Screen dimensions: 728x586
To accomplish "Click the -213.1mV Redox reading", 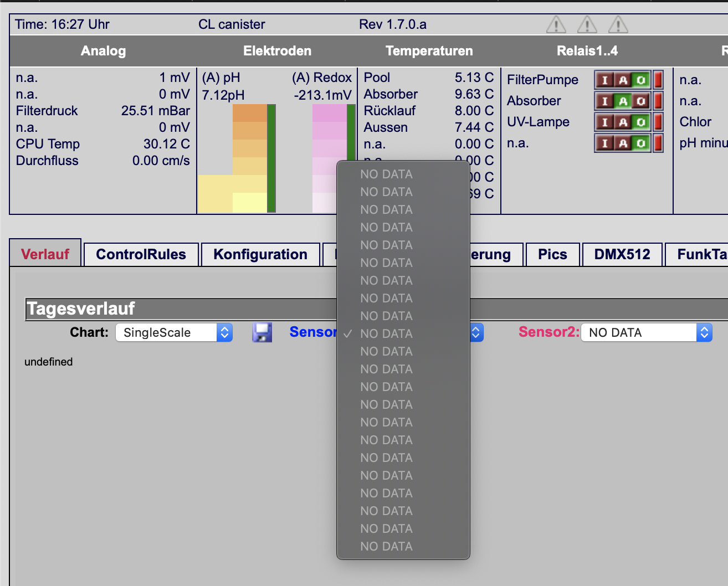I will coord(323,95).
